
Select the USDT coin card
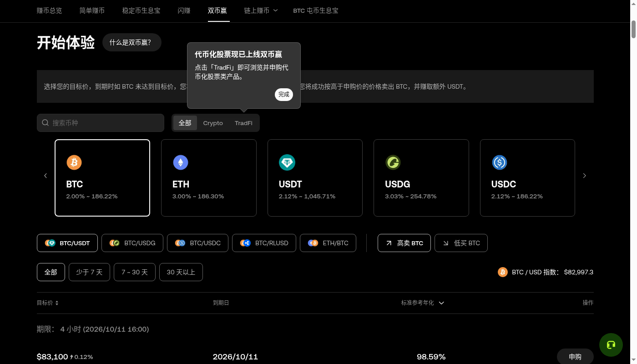(315, 178)
